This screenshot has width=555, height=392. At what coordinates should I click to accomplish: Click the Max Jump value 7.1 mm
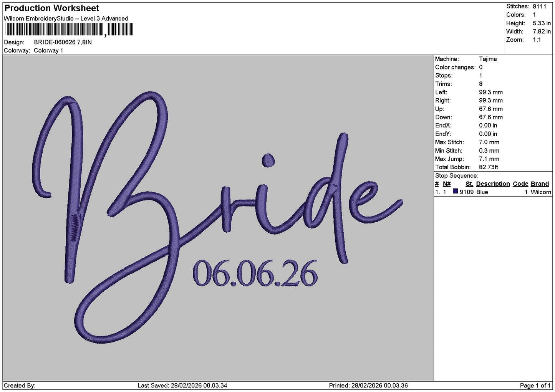[x=489, y=159]
